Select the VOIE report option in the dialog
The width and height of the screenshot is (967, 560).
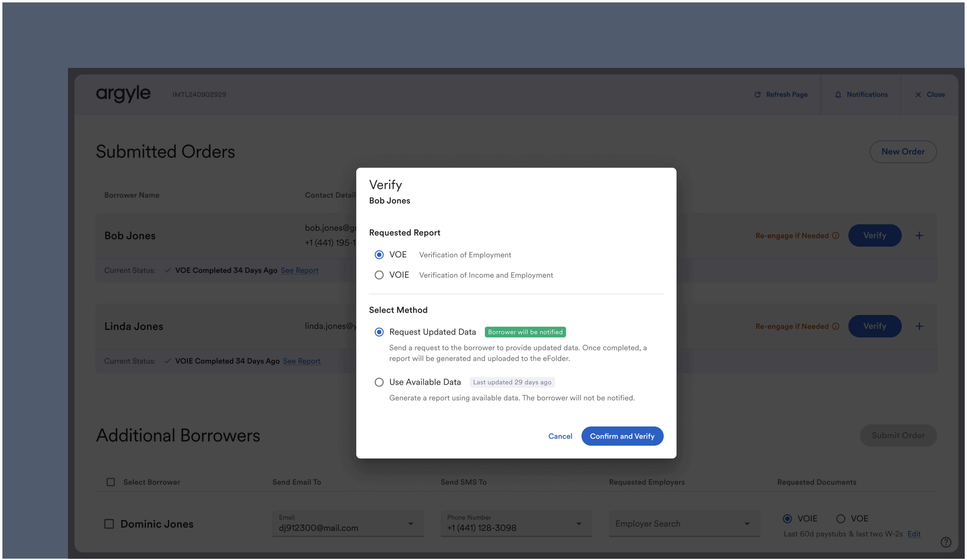click(379, 275)
